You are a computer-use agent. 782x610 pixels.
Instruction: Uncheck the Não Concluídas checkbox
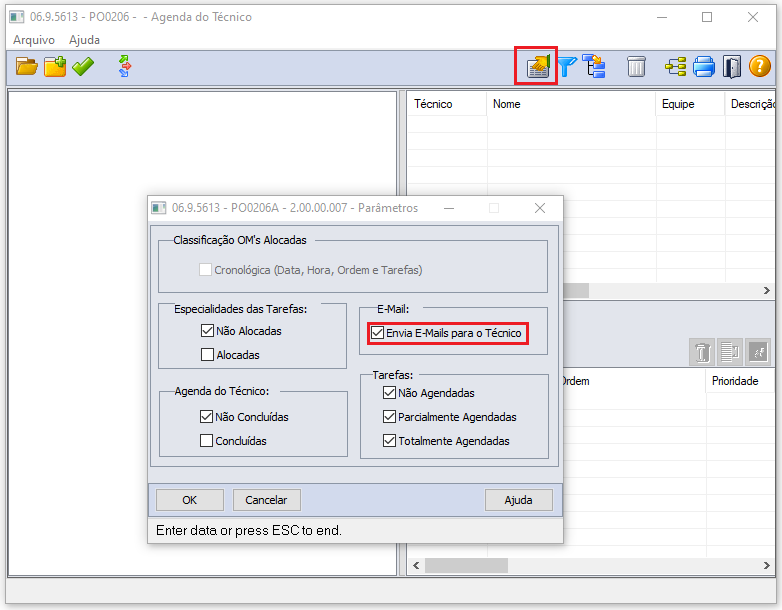[206, 416]
